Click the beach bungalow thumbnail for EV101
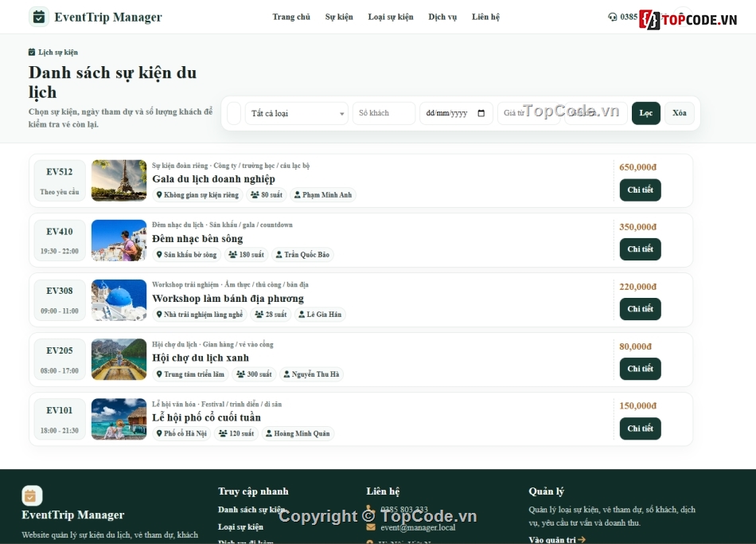The width and height of the screenshot is (756, 544). (x=119, y=419)
